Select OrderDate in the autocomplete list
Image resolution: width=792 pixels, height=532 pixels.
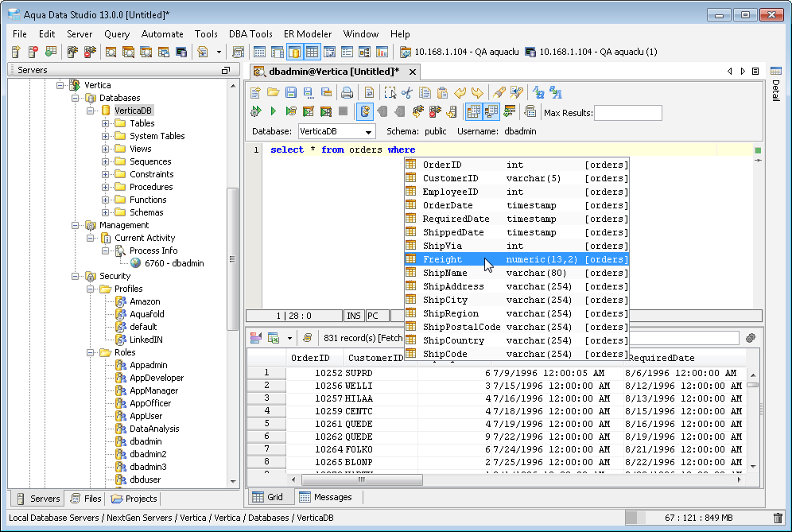pos(517,205)
